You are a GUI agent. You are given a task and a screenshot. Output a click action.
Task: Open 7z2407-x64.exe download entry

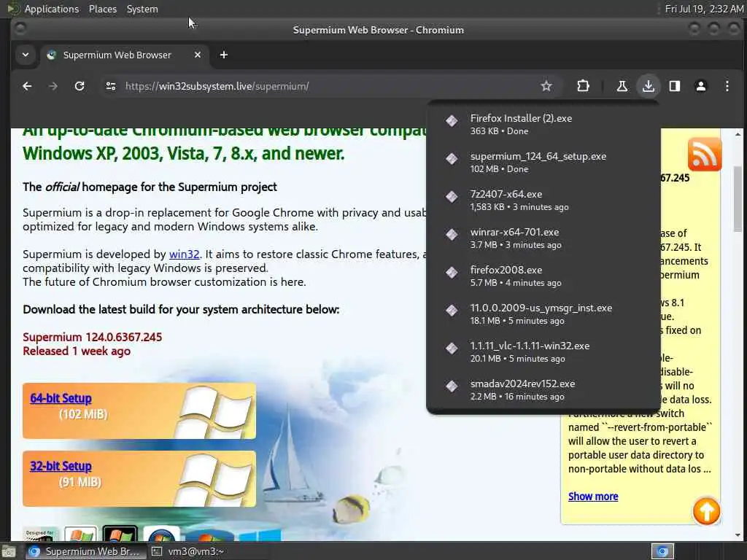(x=543, y=200)
